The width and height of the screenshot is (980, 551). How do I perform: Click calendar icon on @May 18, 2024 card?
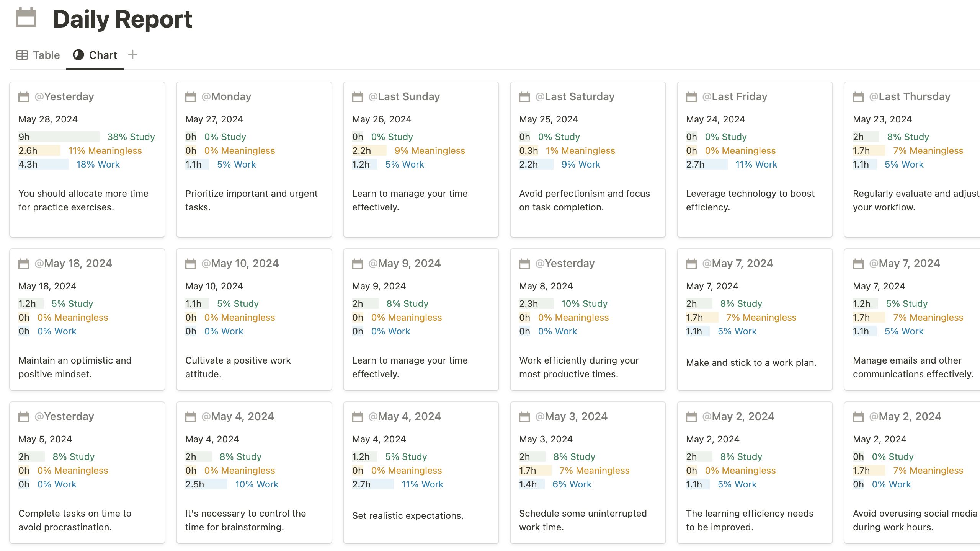pyautogui.click(x=24, y=264)
